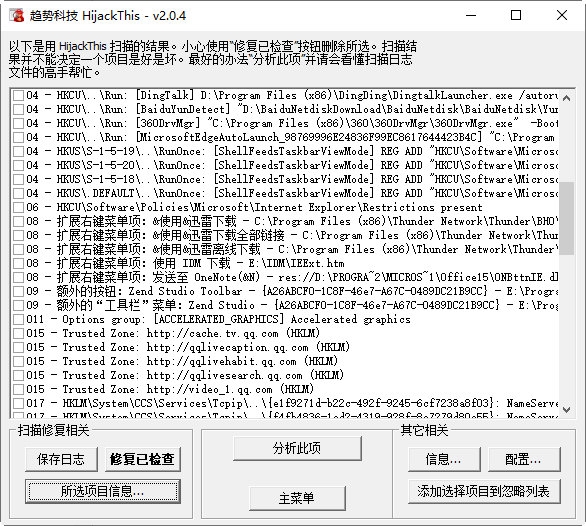586x526 pixels.
Task: Select the qqlivehabit.qq.com Trusted Zone row
Action: click(286, 362)
